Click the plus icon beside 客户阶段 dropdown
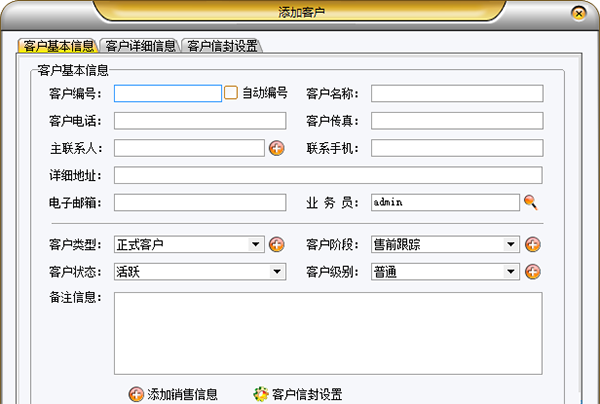 pyautogui.click(x=532, y=244)
